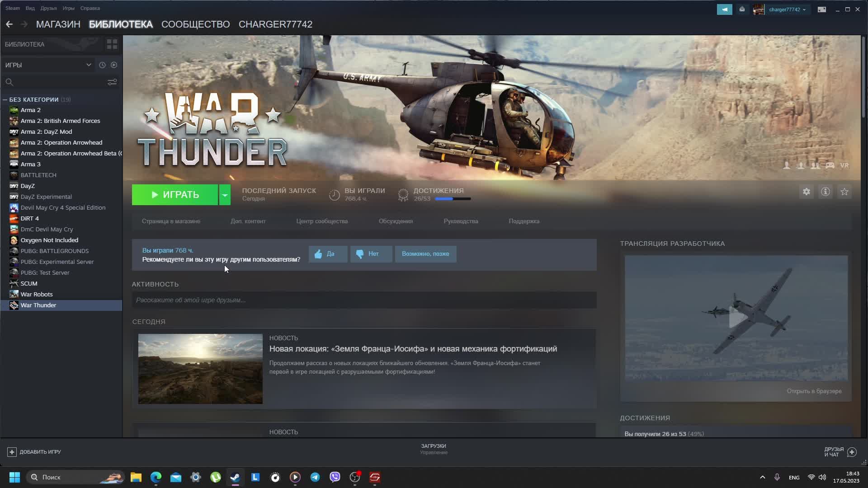The image size is (868, 488).
Task: Expand the ИГРЫ dropdown
Action: coord(48,65)
